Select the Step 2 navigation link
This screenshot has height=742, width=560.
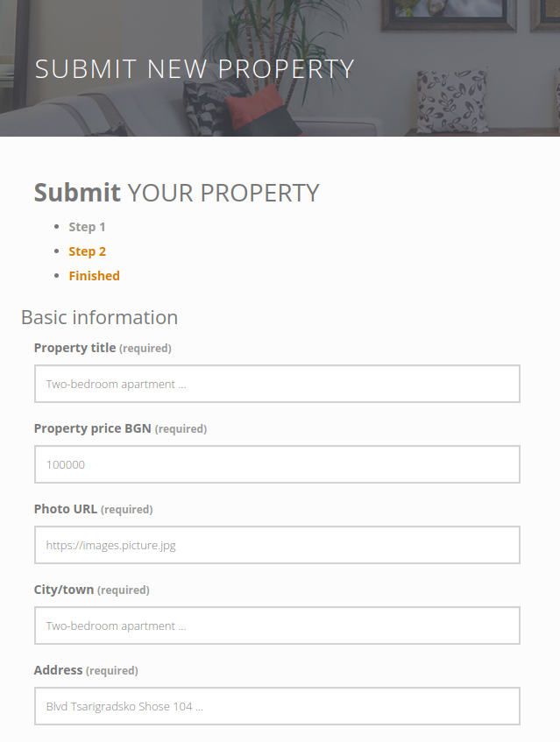[x=87, y=251]
